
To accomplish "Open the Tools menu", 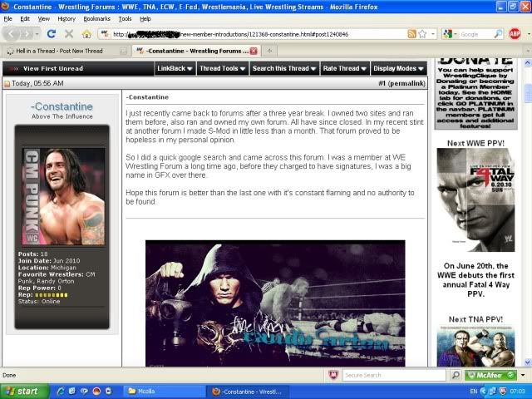I will point(125,19).
